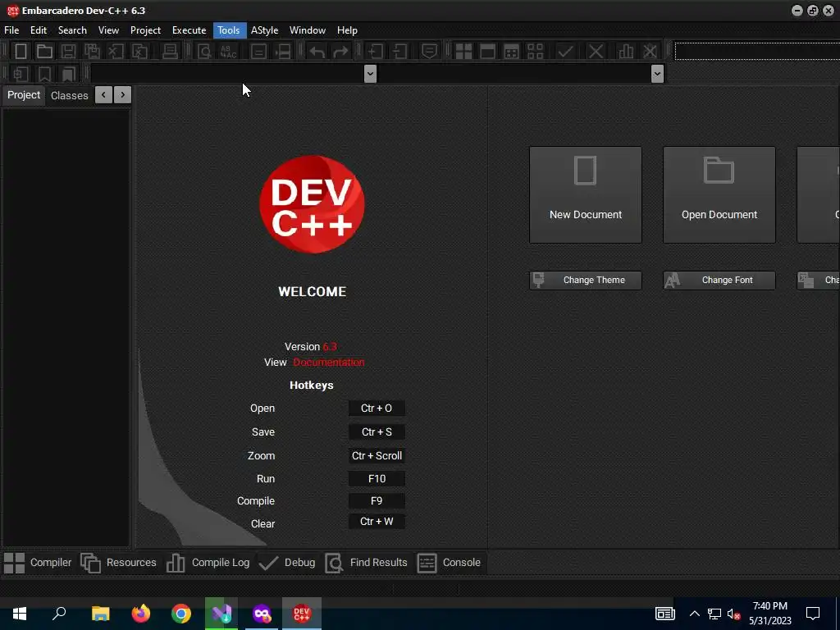
Task: Open the Debug bottom tab
Action: pyautogui.click(x=287, y=563)
